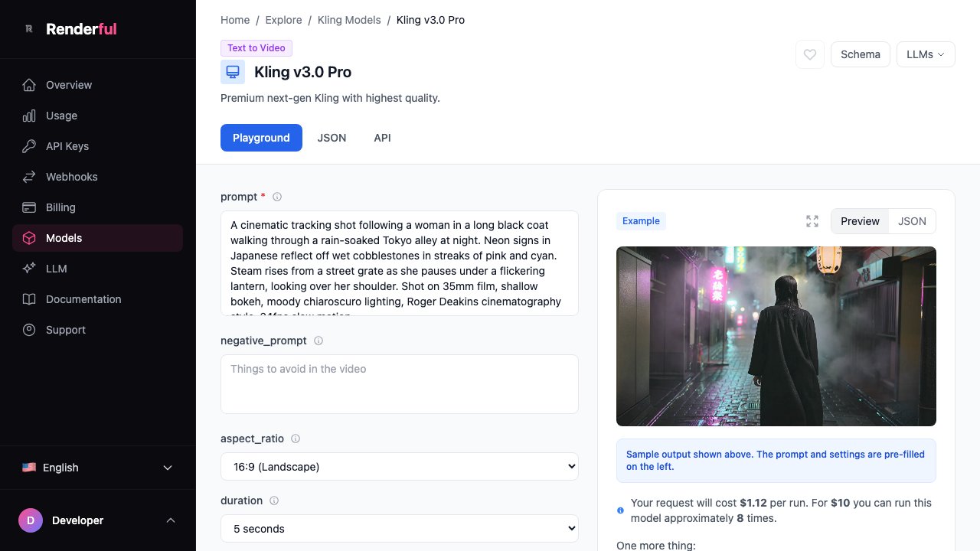Image resolution: width=980 pixels, height=551 pixels.
Task: Toggle the heart favorite icon
Action: click(x=809, y=54)
